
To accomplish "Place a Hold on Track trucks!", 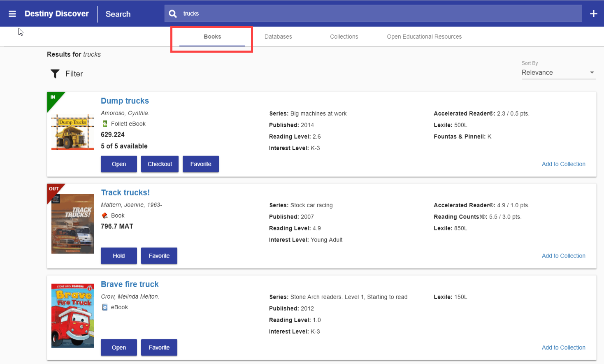I will 118,256.
